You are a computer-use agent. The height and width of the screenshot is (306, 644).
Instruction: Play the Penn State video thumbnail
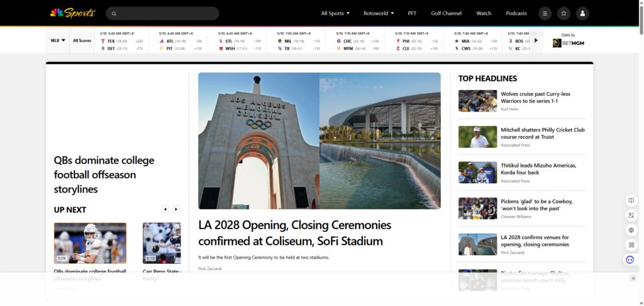point(162,243)
